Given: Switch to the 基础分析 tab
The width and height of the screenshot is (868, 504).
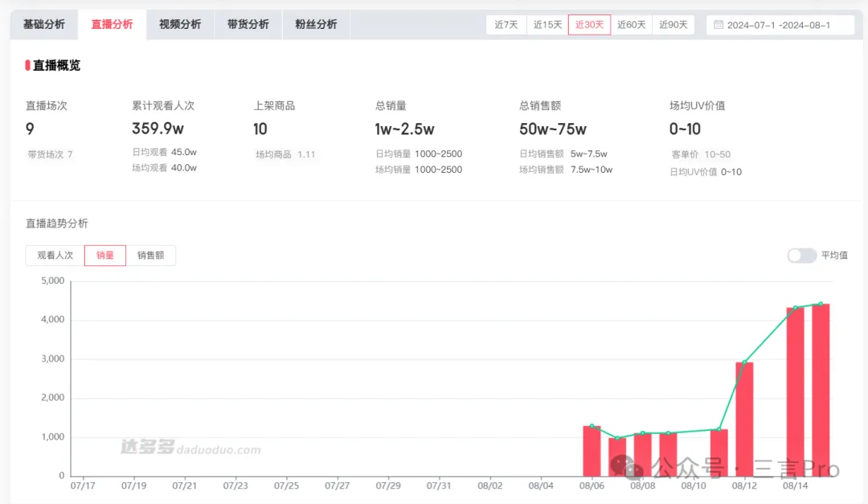Looking at the screenshot, I should click(44, 24).
